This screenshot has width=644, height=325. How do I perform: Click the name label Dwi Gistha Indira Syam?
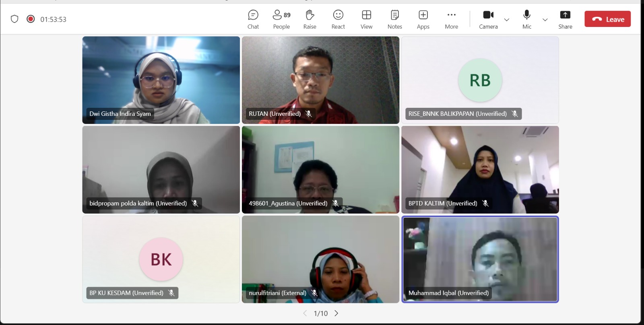120,114
